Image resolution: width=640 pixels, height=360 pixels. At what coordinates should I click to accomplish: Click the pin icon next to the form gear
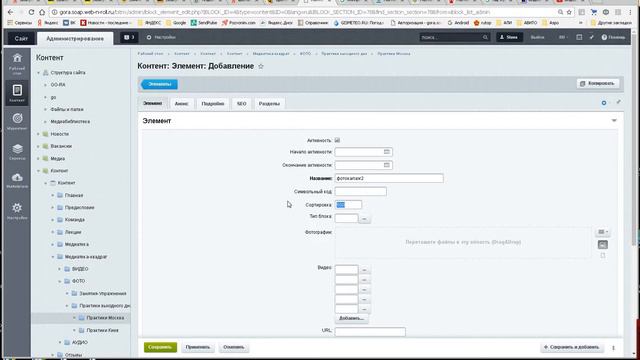[618, 102]
